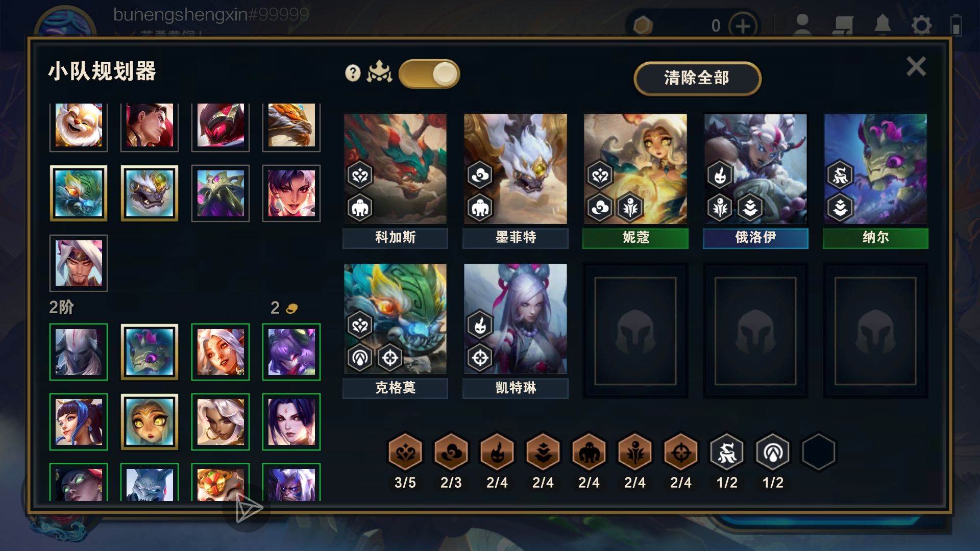The height and width of the screenshot is (551, 980).
Task: Click the crosshair 2/4 trait icon
Action: (681, 452)
